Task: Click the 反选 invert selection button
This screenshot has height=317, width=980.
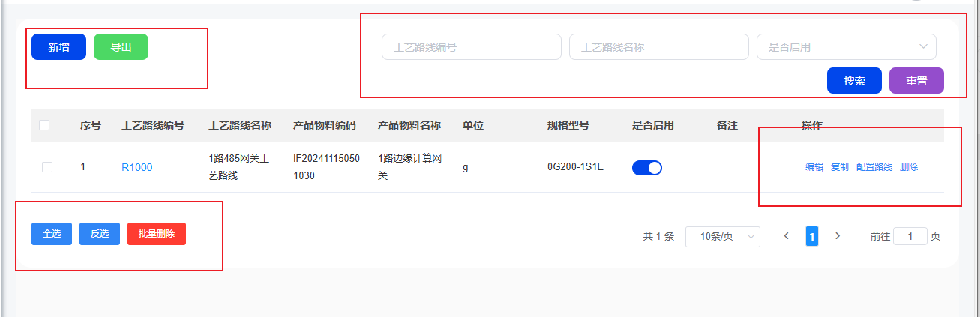Action: tap(100, 234)
